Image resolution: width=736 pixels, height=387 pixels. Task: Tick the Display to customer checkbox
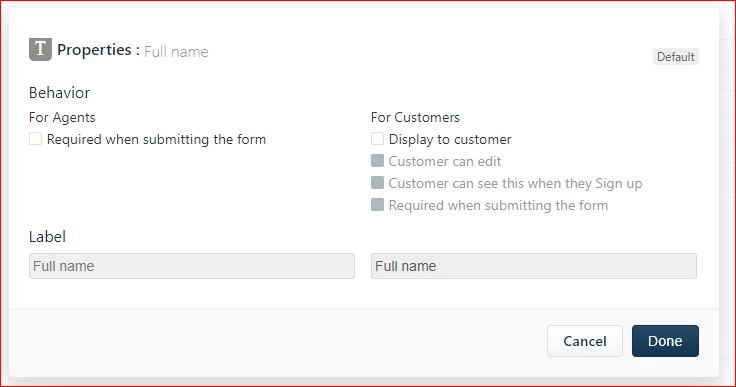[x=377, y=139]
